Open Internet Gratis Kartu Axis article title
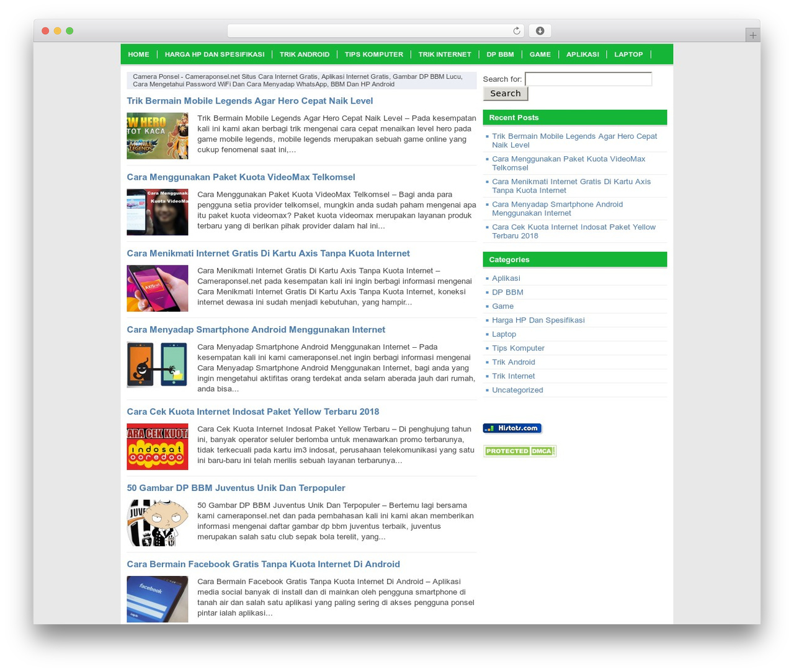The height and width of the screenshot is (672, 794). [x=269, y=254]
